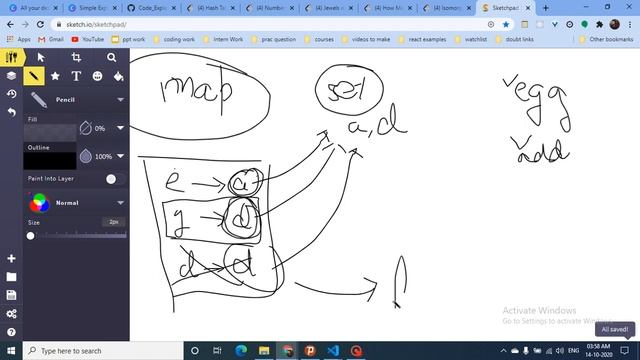Screen dimensions: 640x360
Task: Open the Sketchpad tools menu icon
Action: coord(11,57)
